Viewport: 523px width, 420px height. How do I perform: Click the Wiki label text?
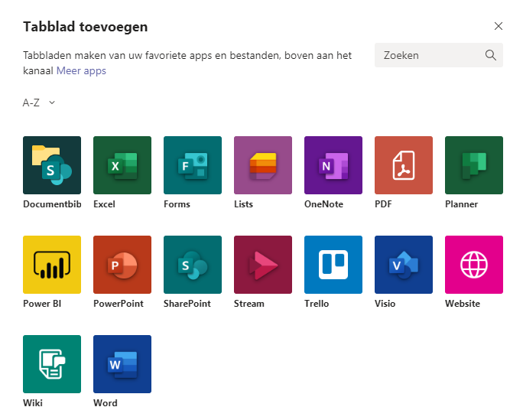[x=33, y=403]
